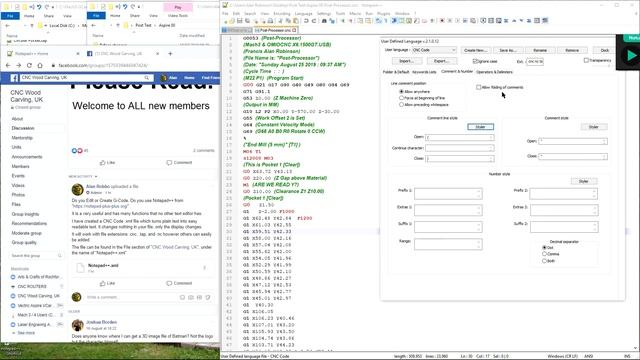Reload the Facebook page
This screenshot has height=360, width=640.
(29, 65)
